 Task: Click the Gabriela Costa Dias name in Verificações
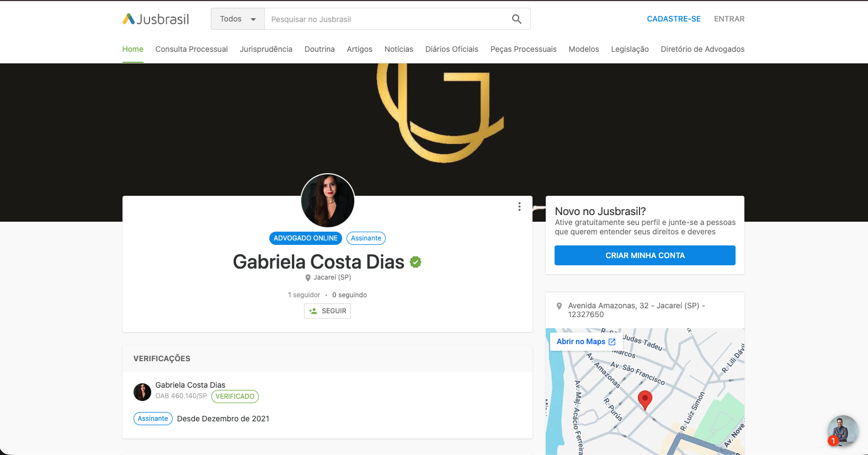[190, 385]
